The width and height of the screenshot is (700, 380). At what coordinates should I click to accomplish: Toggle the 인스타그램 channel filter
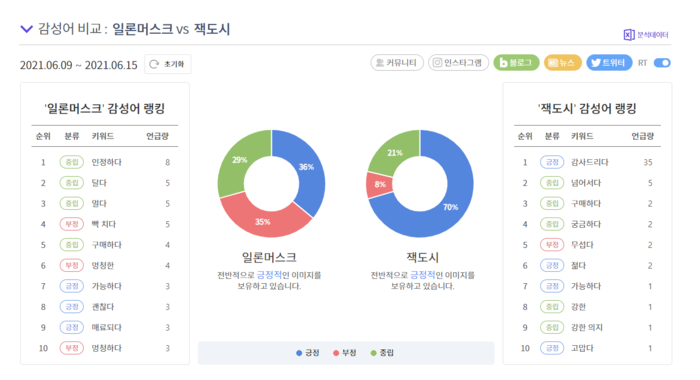(x=458, y=63)
